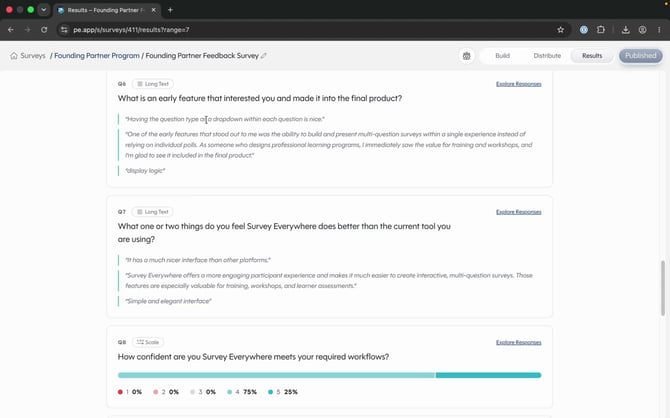Click the Founding Partner Feedback Survey title
670x418 pixels.
tap(202, 56)
